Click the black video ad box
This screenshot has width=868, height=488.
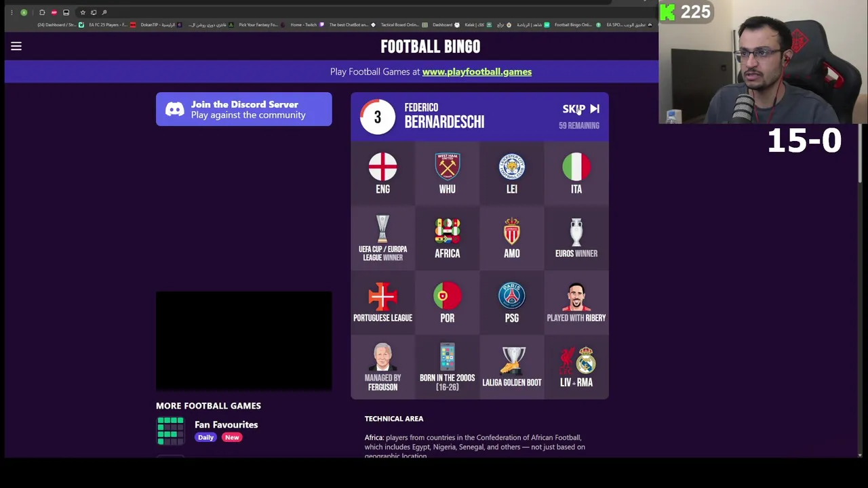244,341
